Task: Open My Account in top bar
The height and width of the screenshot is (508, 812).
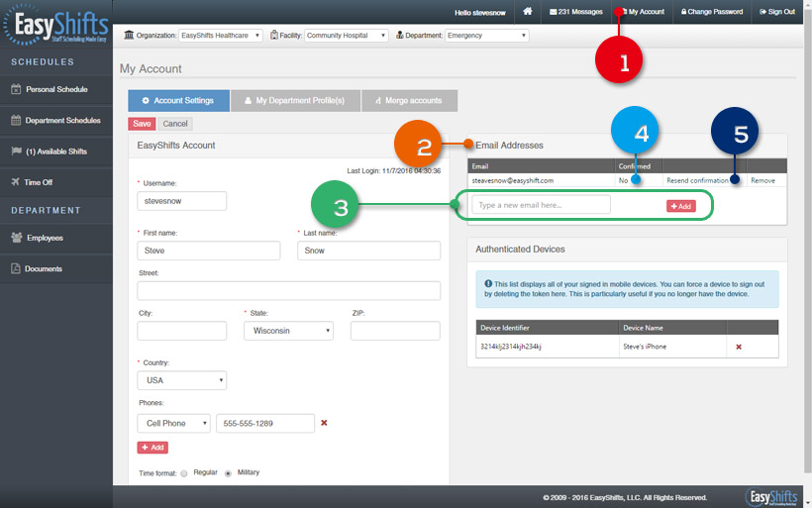Action: click(x=642, y=12)
